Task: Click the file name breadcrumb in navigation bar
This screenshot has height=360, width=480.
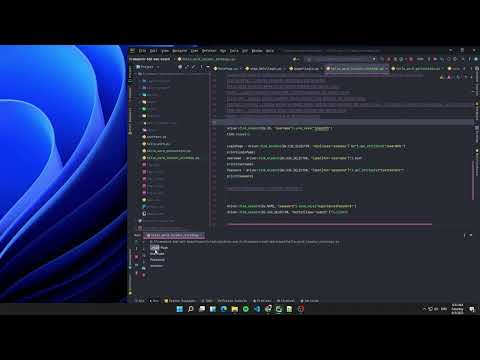Action: 207,59
